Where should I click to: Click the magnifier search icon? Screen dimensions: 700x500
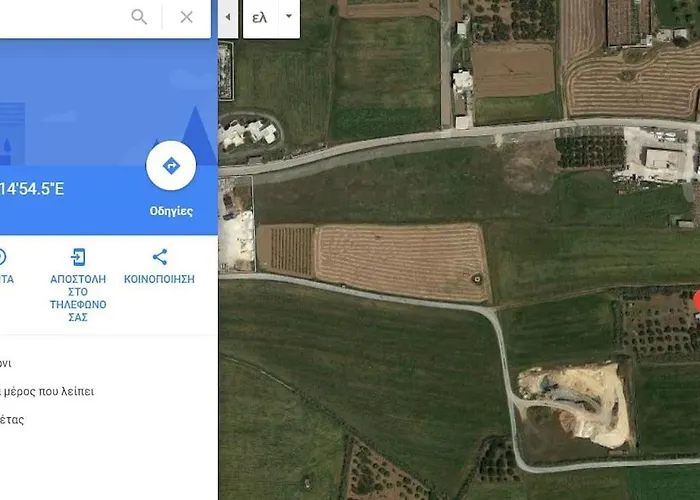point(139,17)
